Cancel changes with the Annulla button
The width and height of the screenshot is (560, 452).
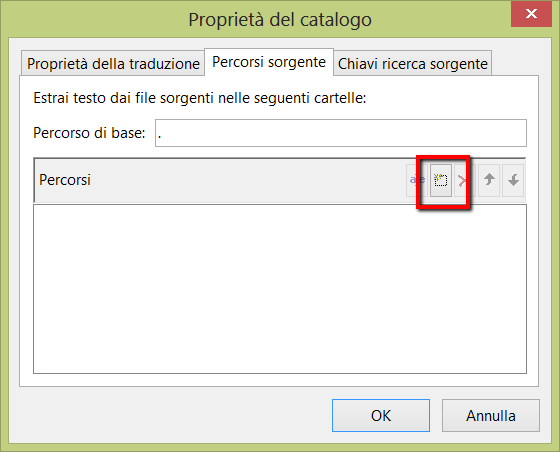(x=491, y=416)
